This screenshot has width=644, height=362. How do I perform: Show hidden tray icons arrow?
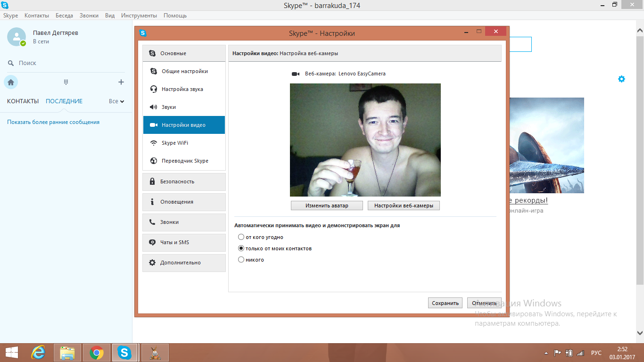point(546,353)
